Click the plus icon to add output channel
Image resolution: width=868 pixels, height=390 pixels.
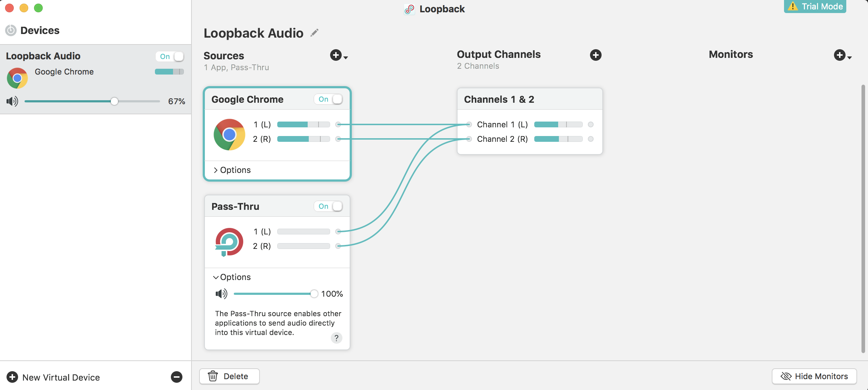(x=595, y=55)
